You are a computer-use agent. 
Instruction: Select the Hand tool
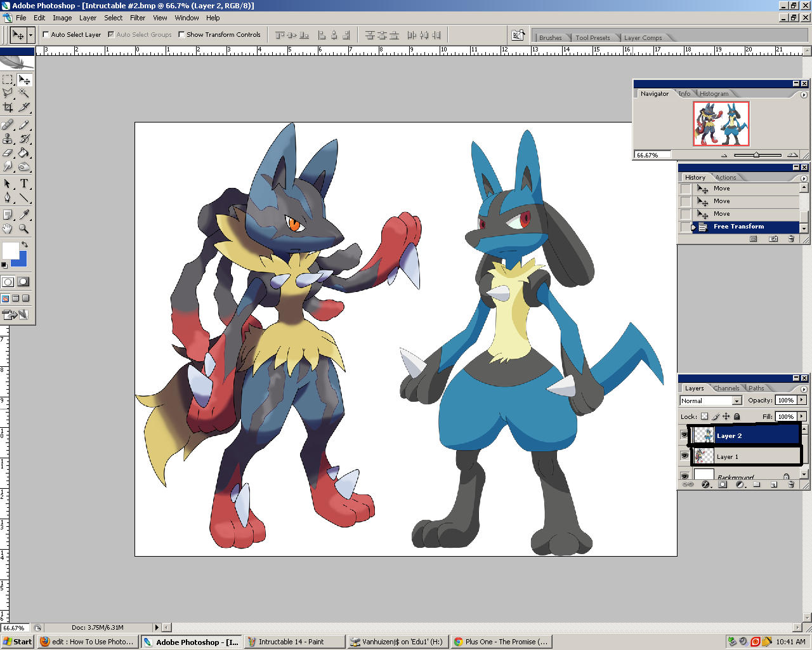click(8, 229)
